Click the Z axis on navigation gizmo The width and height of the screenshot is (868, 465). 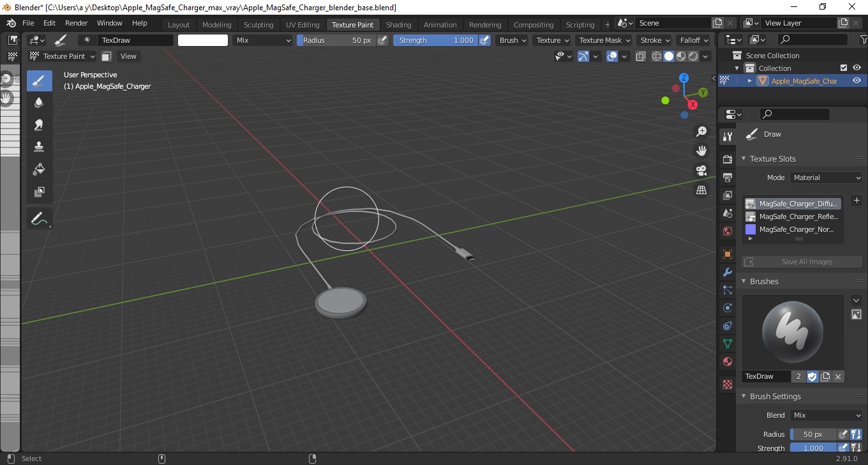(684, 78)
